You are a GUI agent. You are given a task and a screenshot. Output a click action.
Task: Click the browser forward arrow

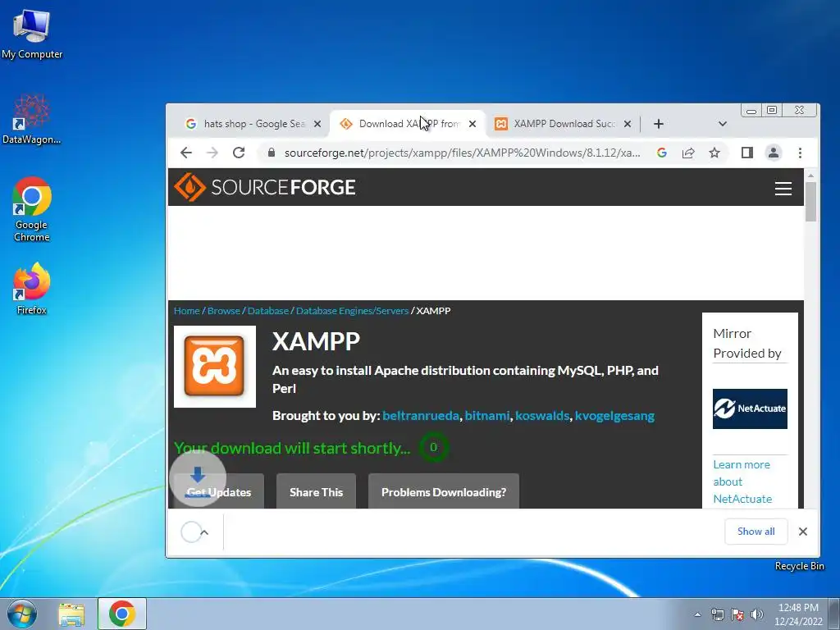pos(212,153)
